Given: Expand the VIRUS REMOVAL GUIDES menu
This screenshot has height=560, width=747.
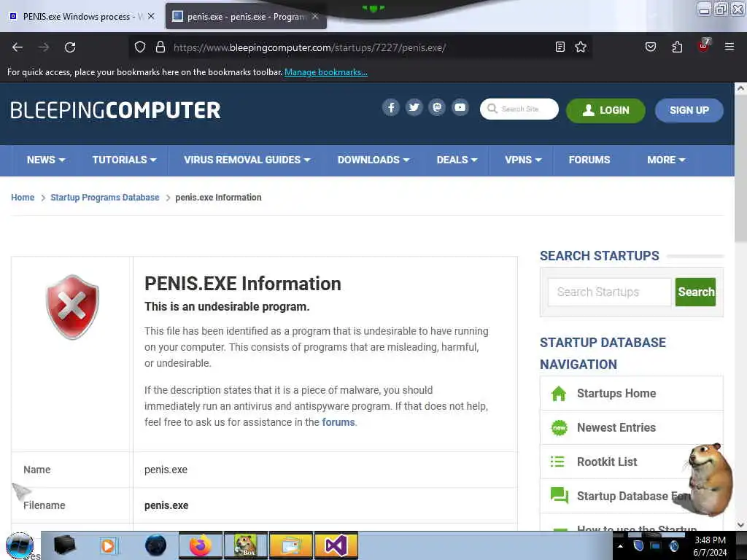Looking at the screenshot, I should click(247, 160).
